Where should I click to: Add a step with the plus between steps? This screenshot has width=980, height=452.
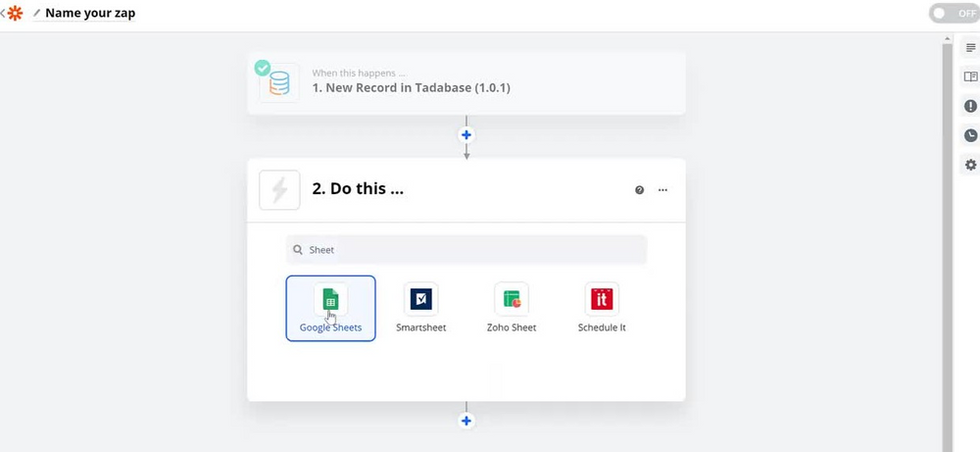[466, 135]
